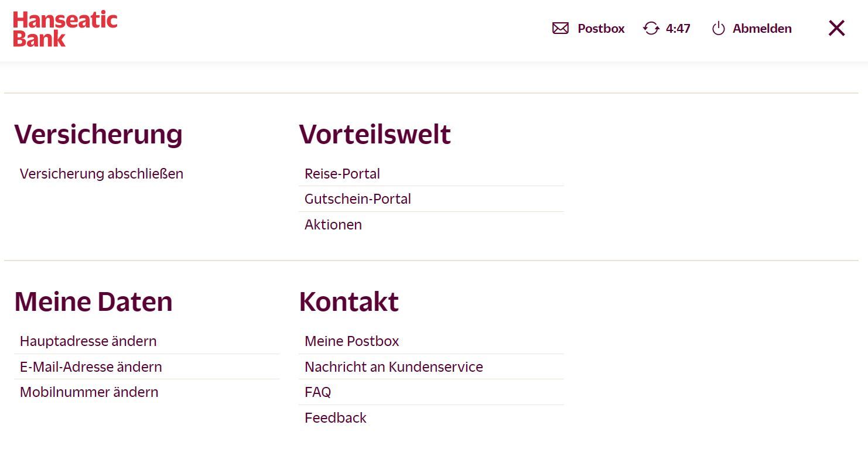Select Nachricht an Kundenservice
This screenshot has width=868, height=449.
pyautogui.click(x=394, y=367)
